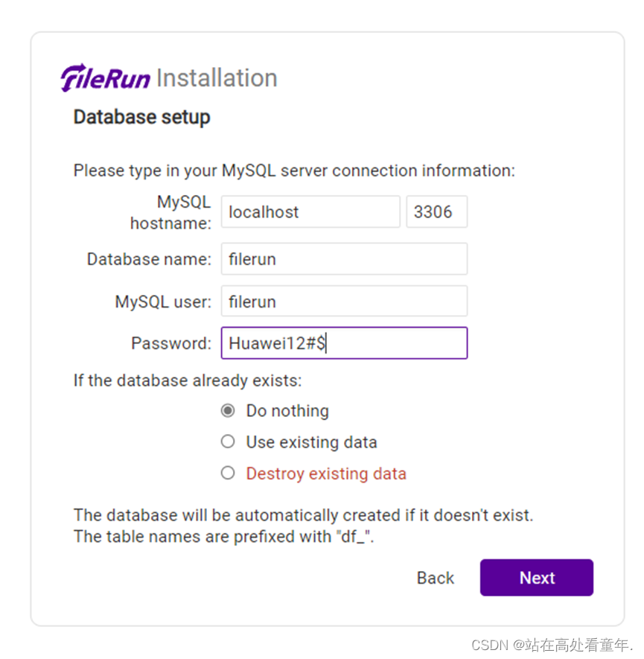Select Destroy existing data option
644x659 pixels.
pos(229,473)
